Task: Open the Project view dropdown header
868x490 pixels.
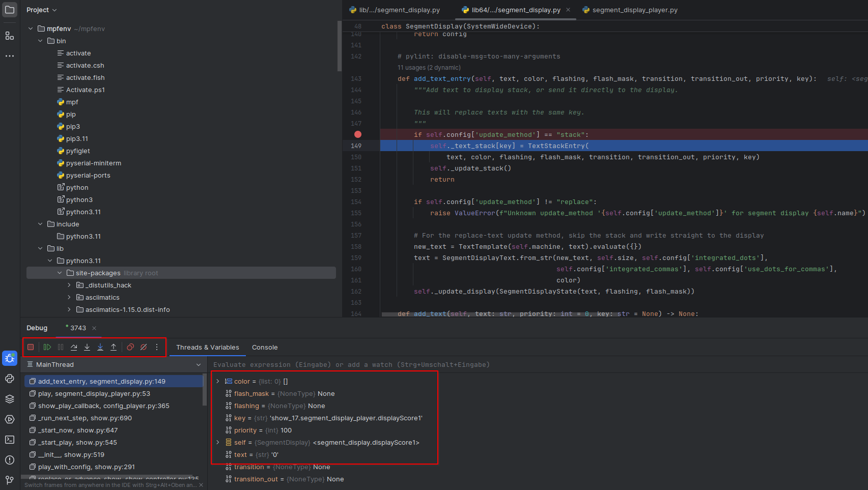Action: coord(41,10)
